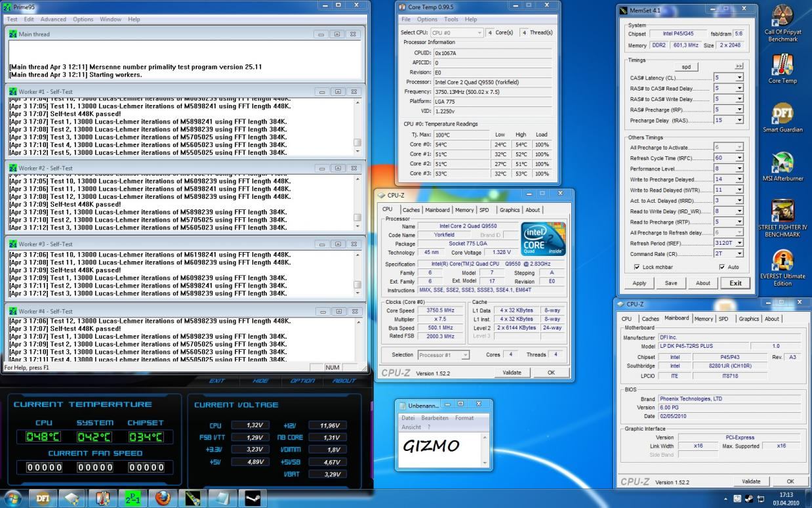812x508 pixels.
Task: Click the chip-shaped CPU-Z taskbar icon
Action: (x=72, y=498)
